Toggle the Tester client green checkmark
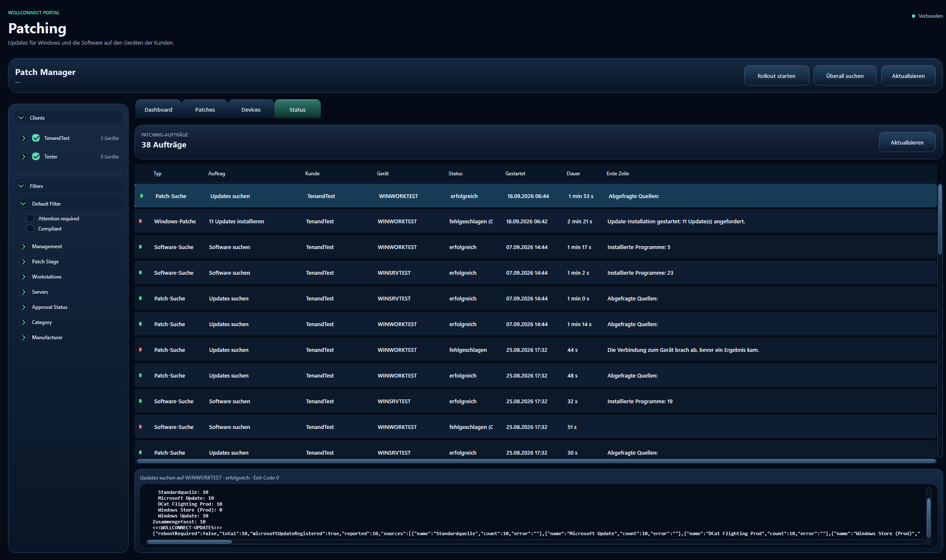This screenshot has width=946, height=560. coord(36,156)
